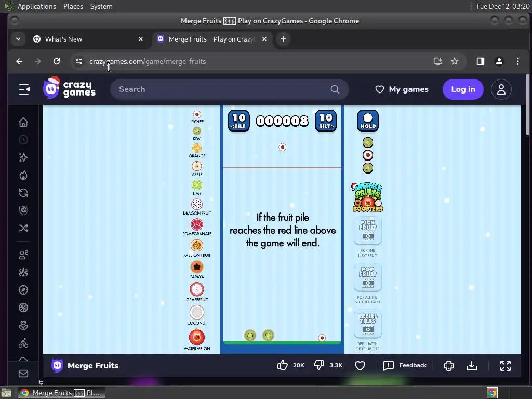Click the Merge Fruits taskbar window item
The height and width of the screenshot is (399, 532).
[61, 393]
